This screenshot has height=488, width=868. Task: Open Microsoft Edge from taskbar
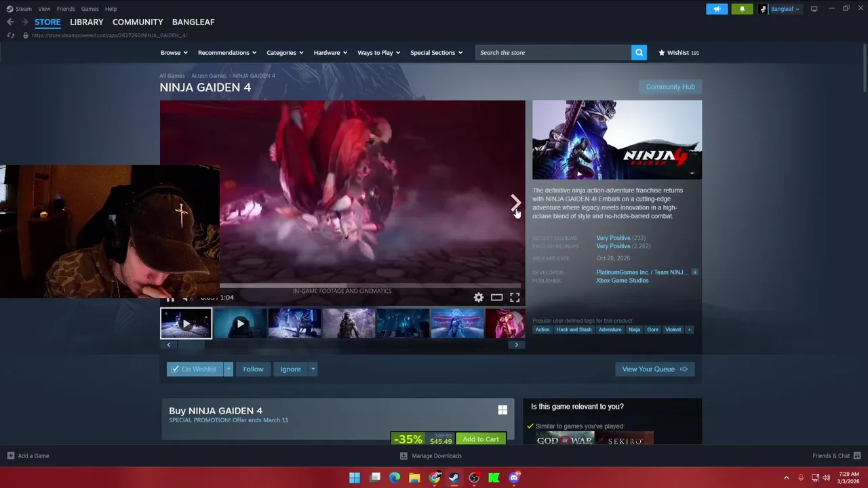point(395,478)
